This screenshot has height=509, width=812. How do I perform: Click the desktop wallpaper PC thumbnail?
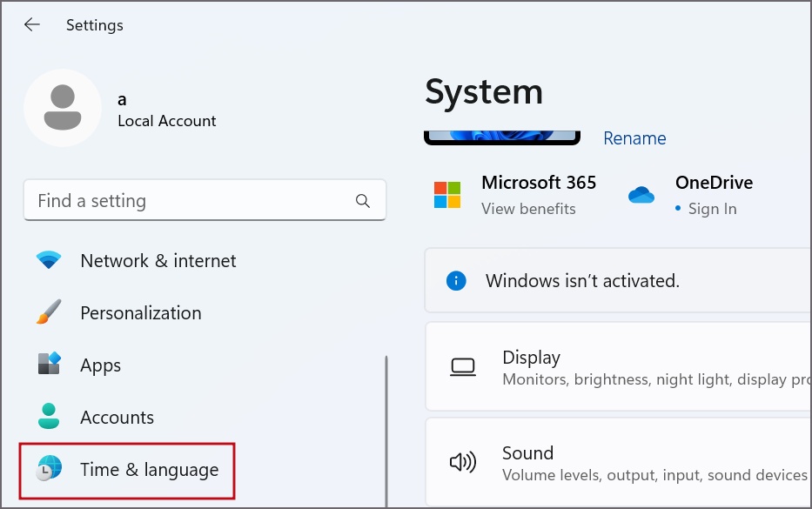[x=502, y=137]
